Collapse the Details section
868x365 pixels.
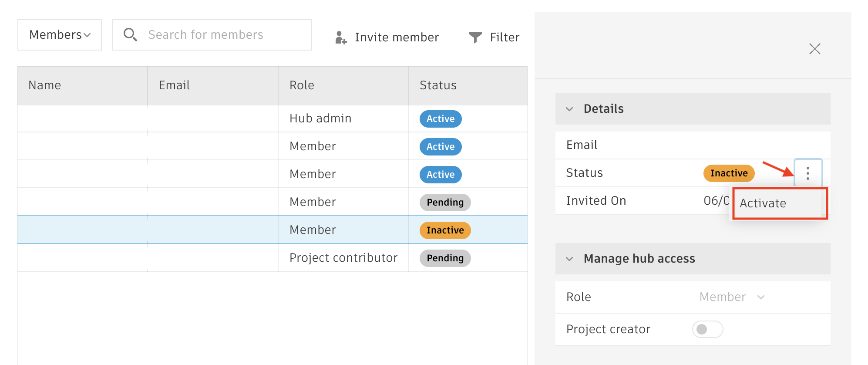tap(569, 109)
